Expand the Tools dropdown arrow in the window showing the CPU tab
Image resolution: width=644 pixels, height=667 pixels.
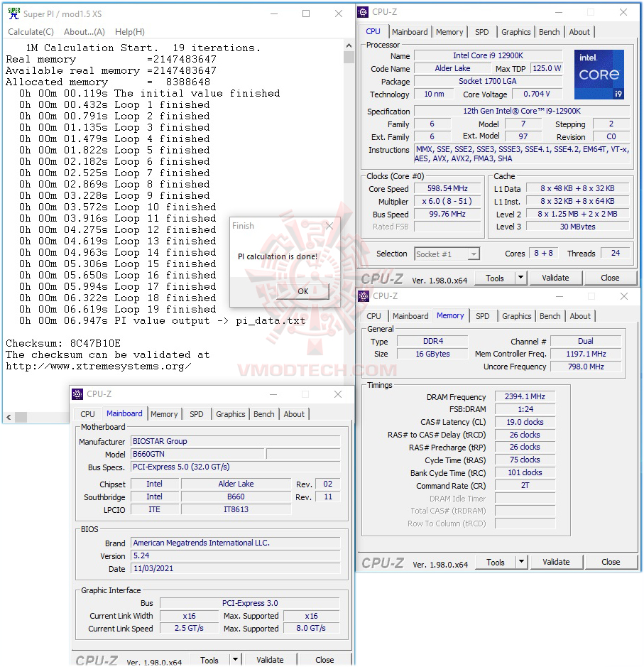click(x=521, y=278)
